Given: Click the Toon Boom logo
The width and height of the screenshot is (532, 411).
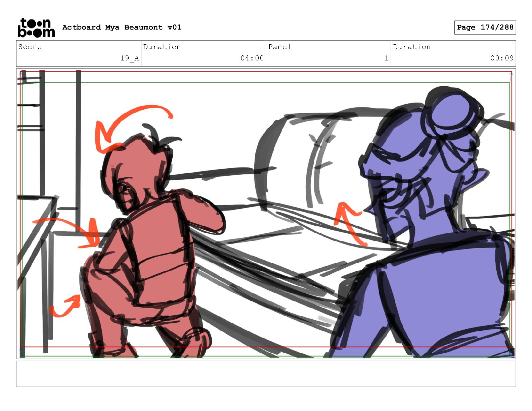Looking at the screenshot, I should [36, 27].
